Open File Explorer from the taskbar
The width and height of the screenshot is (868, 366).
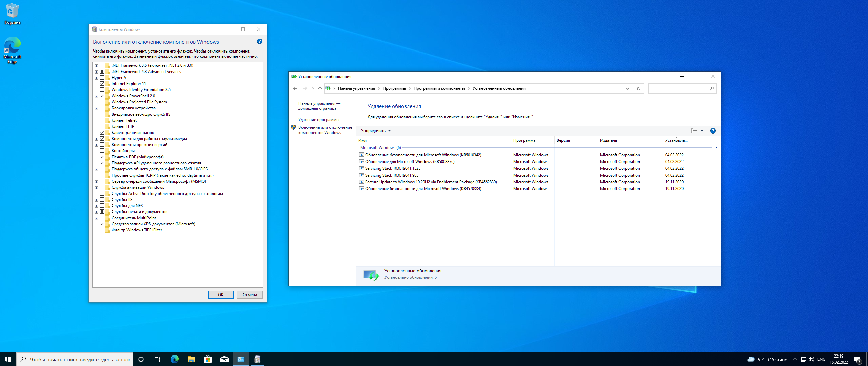[191, 359]
